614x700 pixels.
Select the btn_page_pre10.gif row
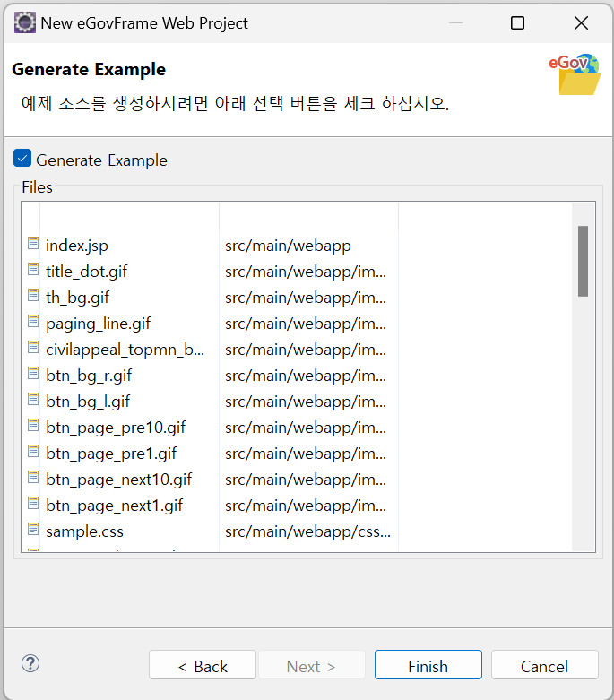click(x=116, y=428)
